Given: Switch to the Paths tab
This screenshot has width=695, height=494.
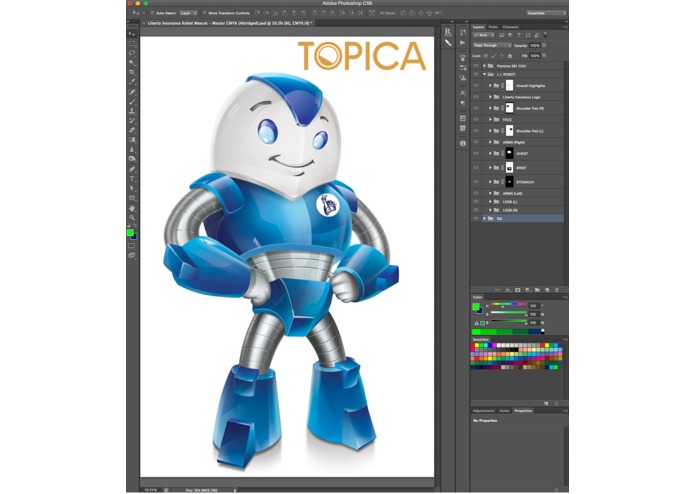Looking at the screenshot, I should click(x=493, y=27).
